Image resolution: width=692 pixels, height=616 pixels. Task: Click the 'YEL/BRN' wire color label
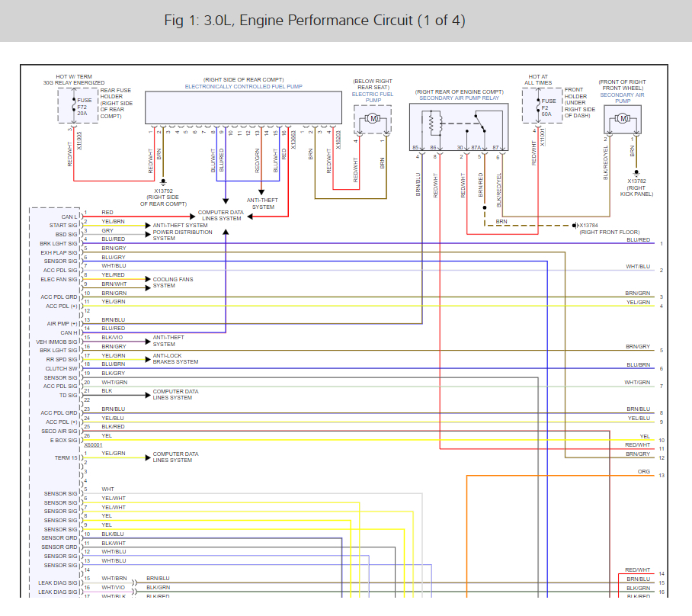coord(113,221)
